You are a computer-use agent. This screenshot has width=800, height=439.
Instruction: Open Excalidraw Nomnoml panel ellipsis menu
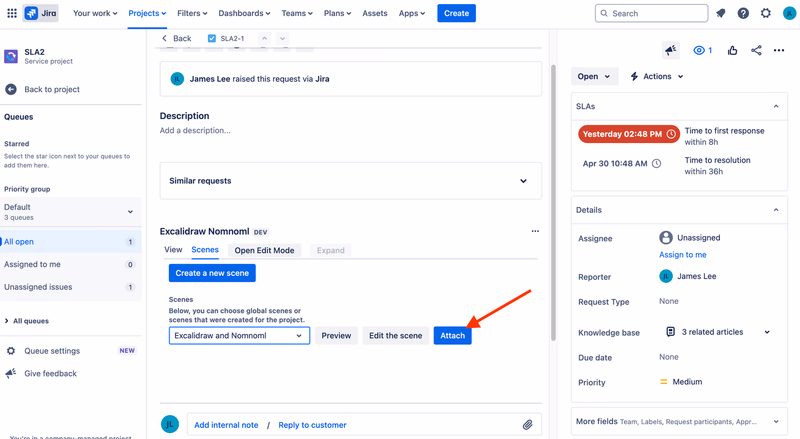pos(535,231)
